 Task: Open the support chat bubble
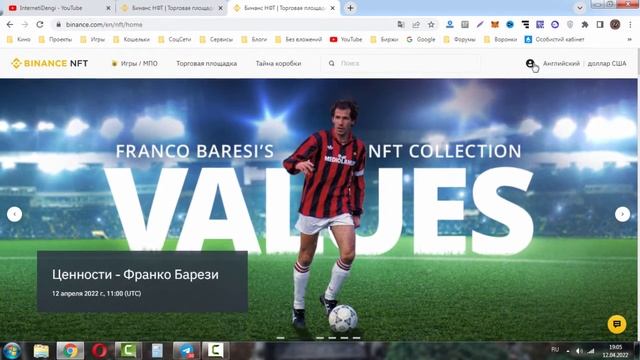[617, 324]
